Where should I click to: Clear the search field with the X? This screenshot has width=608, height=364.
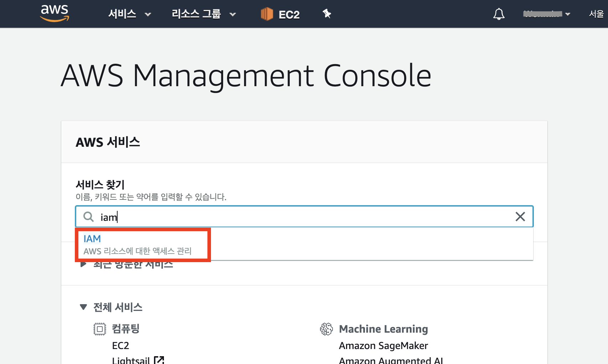(x=520, y=217)
